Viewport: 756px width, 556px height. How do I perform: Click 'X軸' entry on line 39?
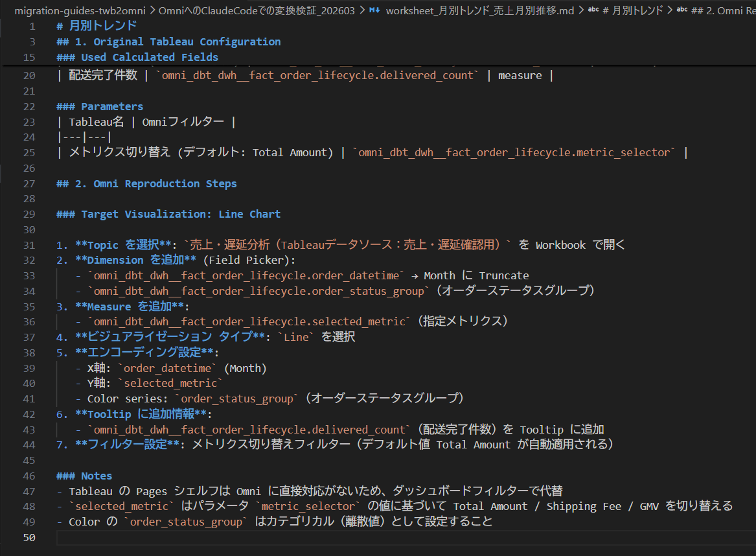(177, 369)
